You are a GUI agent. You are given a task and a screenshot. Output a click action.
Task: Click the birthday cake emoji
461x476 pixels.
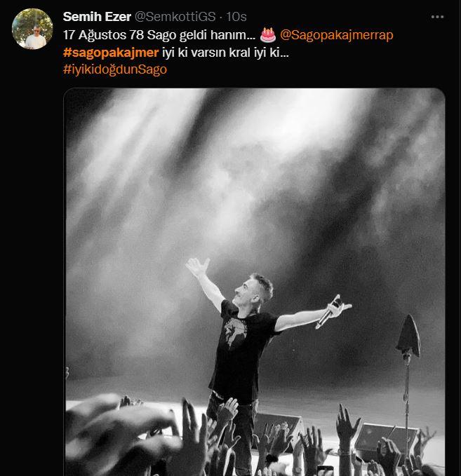[268, 35]
